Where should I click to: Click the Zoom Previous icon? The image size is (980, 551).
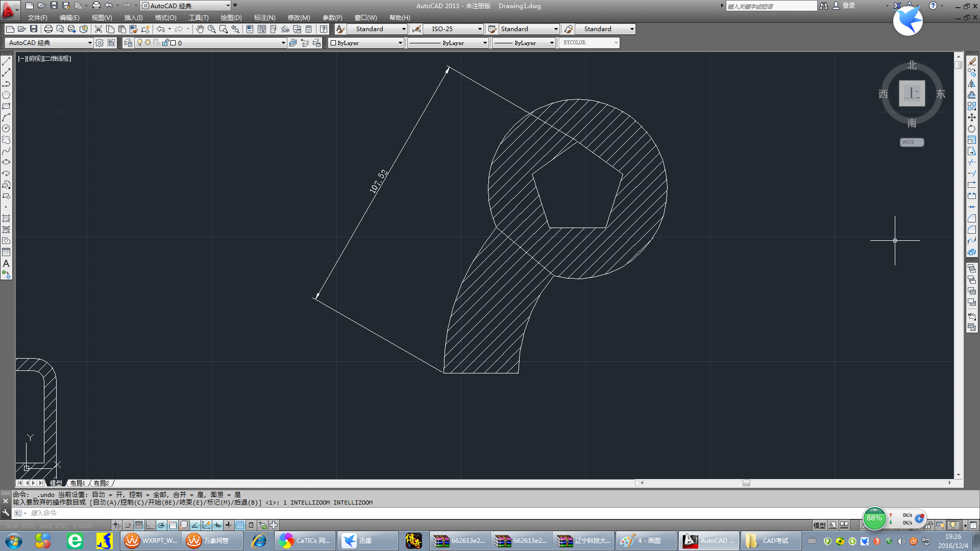(235, 29)
